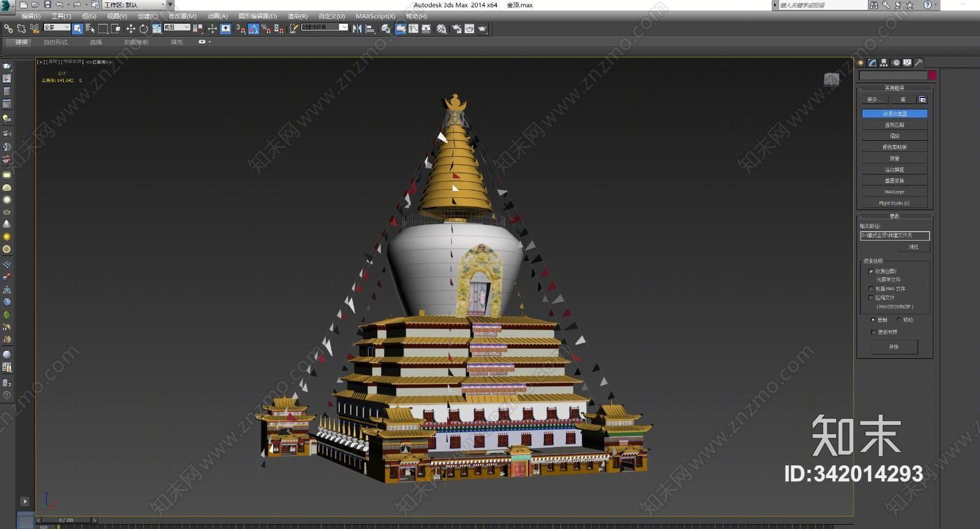Click the 更多... utilities button

click(874, 99)
